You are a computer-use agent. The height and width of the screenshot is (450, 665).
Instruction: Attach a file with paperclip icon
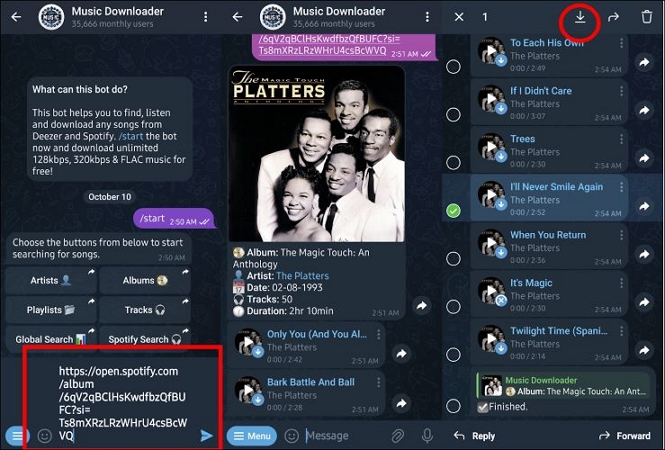pyautogui.click(x=397, y=436)
